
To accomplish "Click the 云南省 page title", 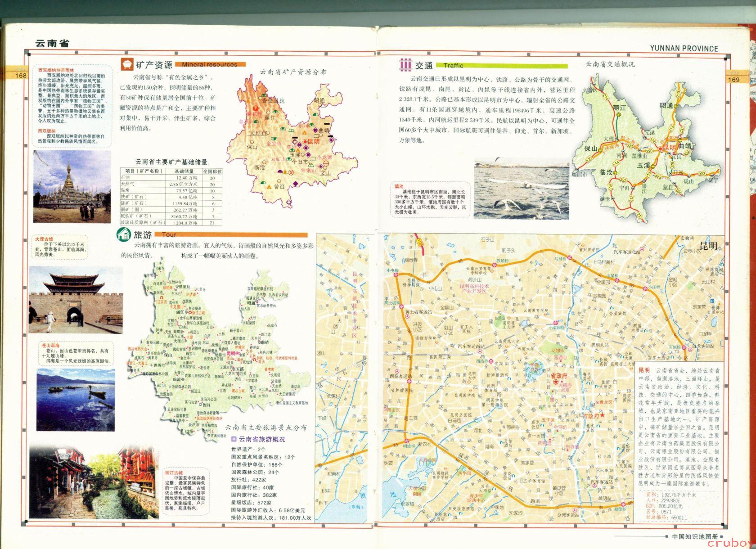I will click(x=52, y=43).
